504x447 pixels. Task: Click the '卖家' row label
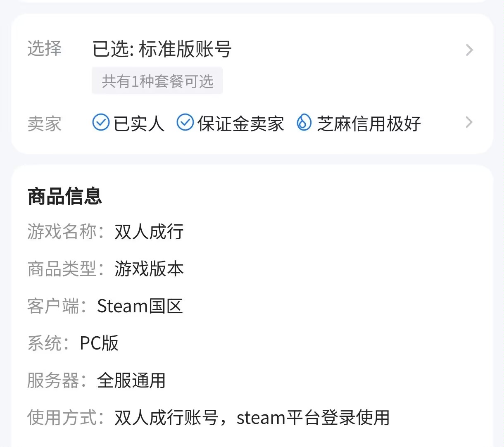pyautogui.click(x=45, y=124)
